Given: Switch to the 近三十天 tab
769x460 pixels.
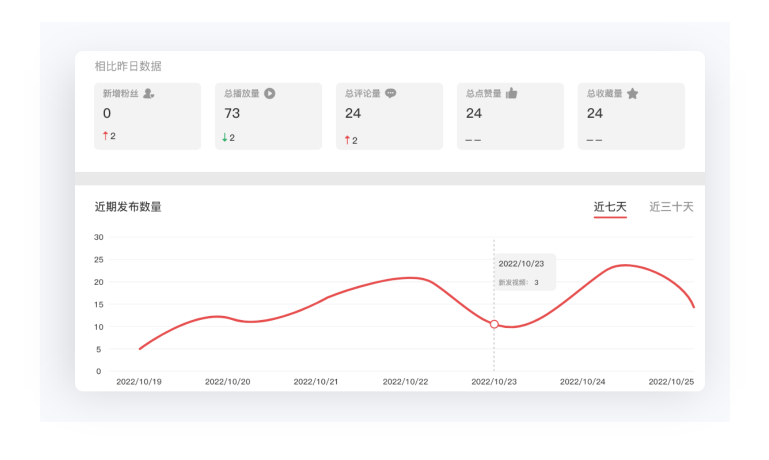Looking at the screenshot, I should click(x=671, y=207).
